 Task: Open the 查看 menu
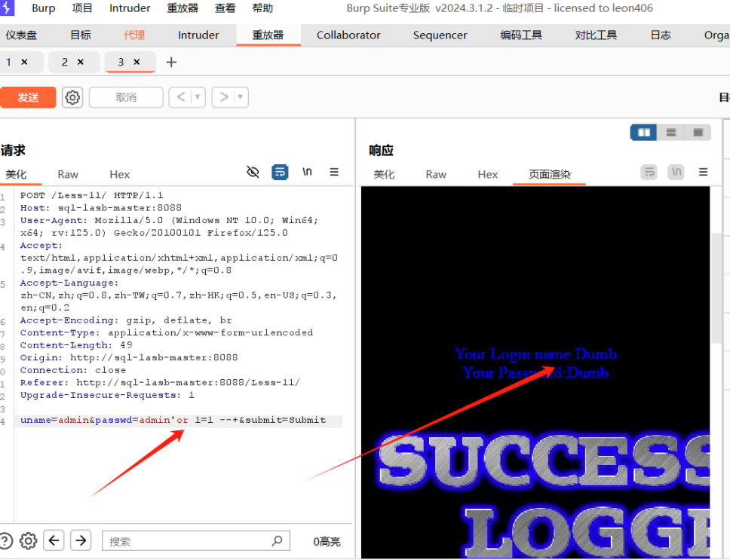pos(225,8)
